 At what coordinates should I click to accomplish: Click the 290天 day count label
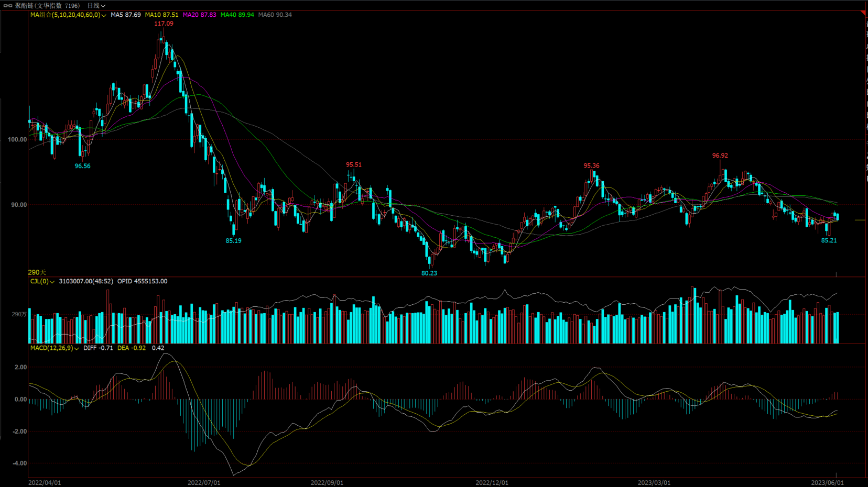(37, 272)
